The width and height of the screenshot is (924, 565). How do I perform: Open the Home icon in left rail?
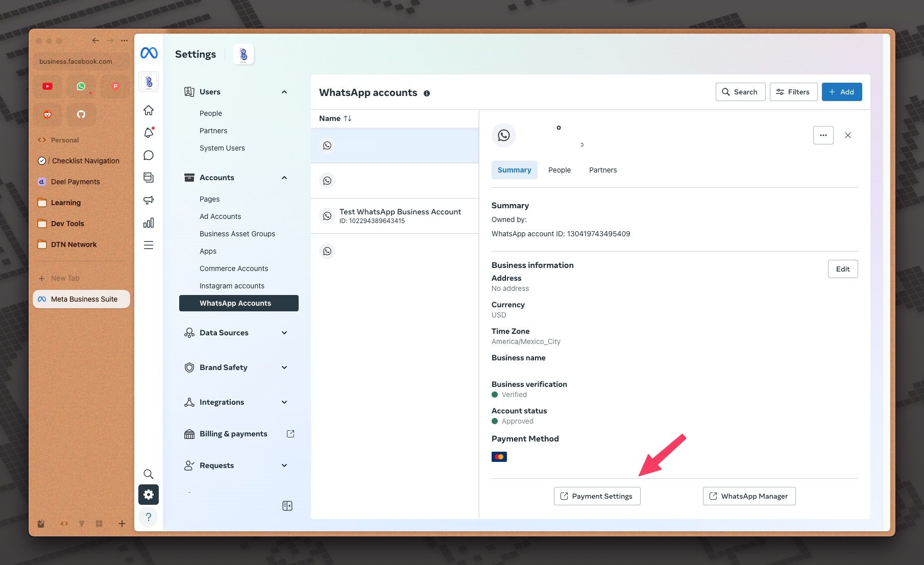click(x=149, y=110)
